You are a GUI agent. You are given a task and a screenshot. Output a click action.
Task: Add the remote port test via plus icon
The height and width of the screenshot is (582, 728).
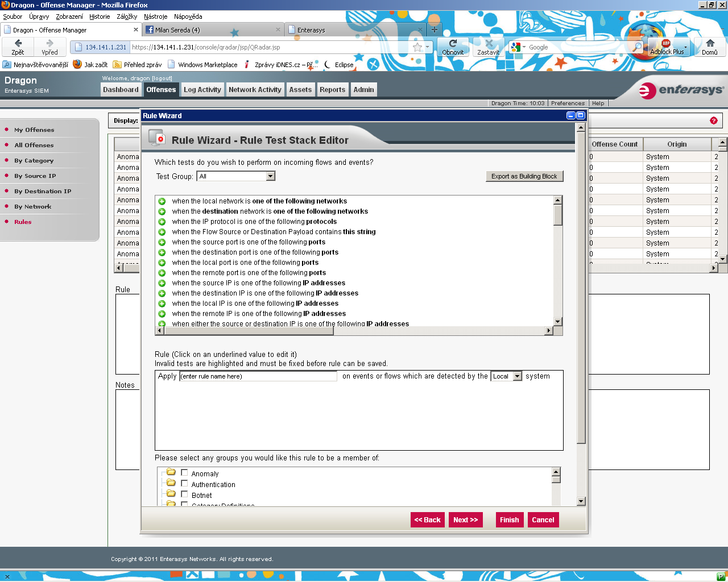pyautogui.click(x=162, y=273)
